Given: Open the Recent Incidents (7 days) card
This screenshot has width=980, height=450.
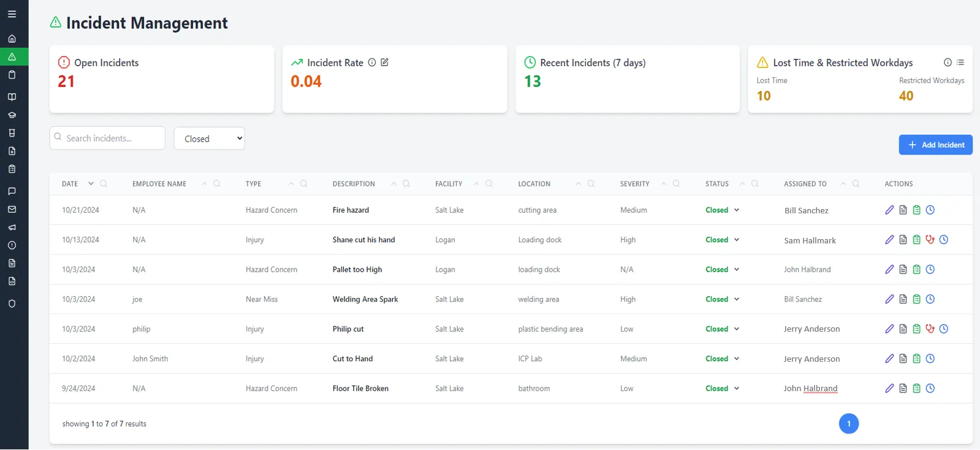Looking at the screenshot, I should (628, 79).
